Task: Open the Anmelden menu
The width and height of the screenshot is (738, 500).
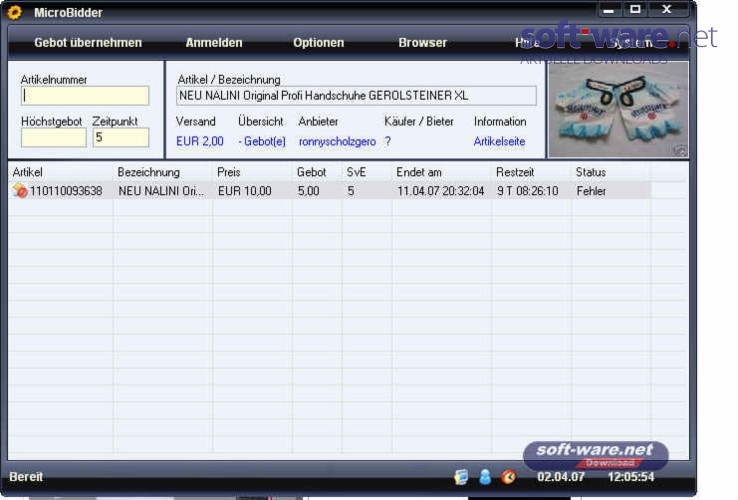Action: coord(214,43)
